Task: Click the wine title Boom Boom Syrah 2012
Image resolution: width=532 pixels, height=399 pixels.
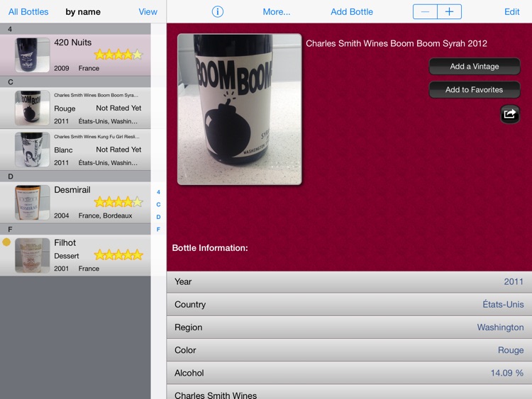Action: [x=397, y=43]
